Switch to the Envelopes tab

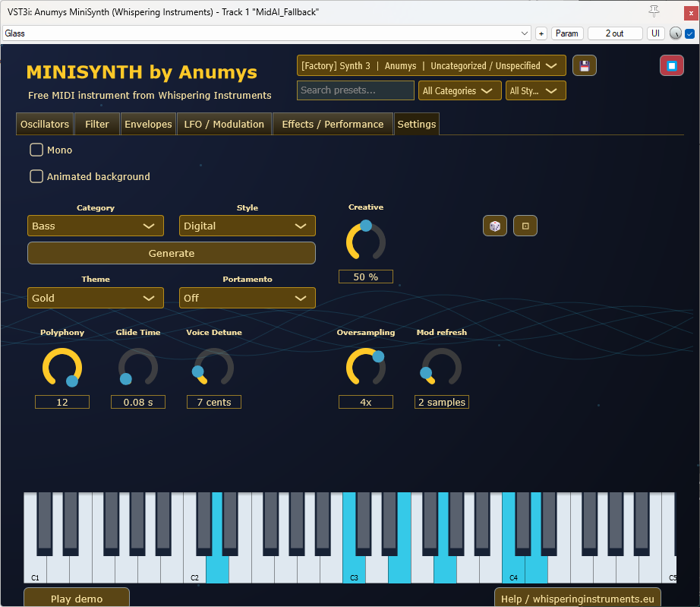(148, 124)
